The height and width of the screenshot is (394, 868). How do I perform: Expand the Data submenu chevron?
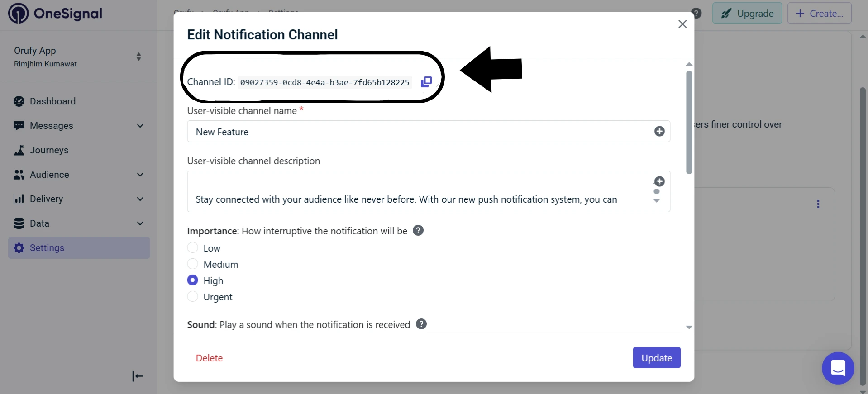(x=140, y=223)
